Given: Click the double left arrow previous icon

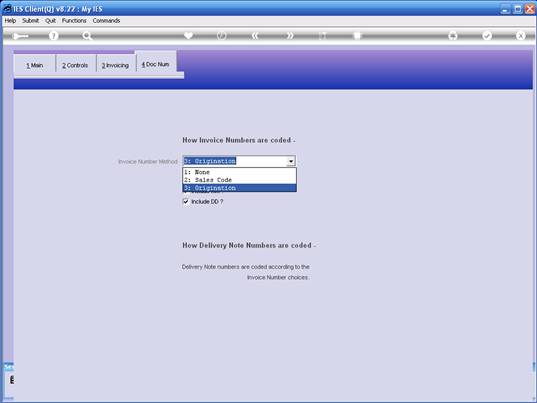Looking at the screenshot, I should click(255, 36).
